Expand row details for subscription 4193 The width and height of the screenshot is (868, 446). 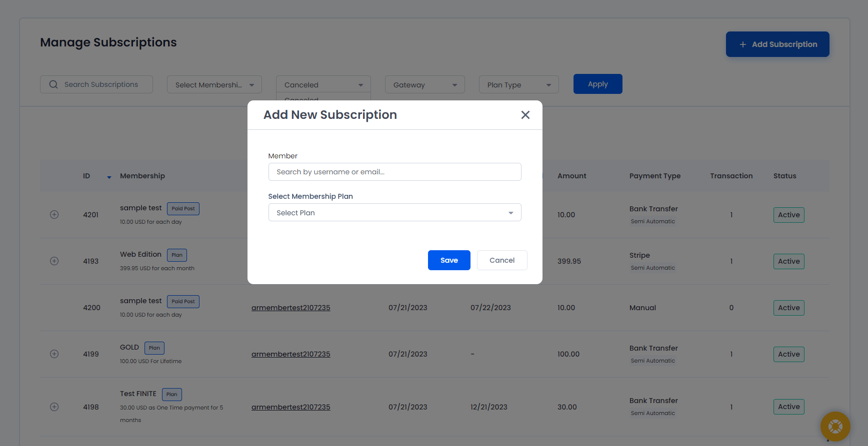click(54, 261)
